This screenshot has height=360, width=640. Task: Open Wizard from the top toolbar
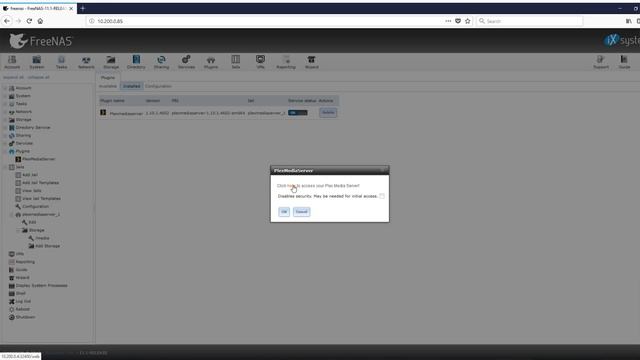point(311,62)
